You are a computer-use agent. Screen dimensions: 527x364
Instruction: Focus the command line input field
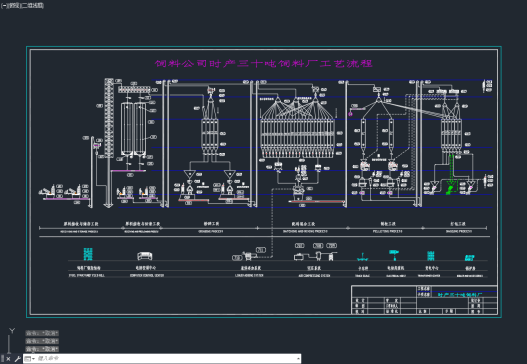click(x=165, y=359)
